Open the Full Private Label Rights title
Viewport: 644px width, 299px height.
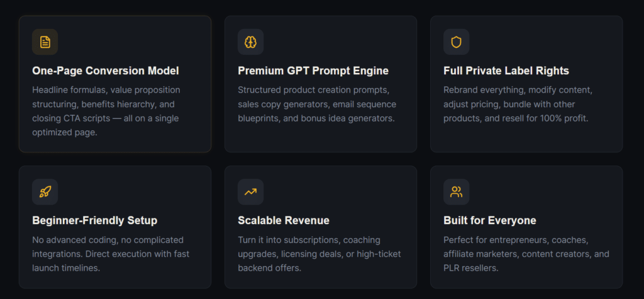[506, 71]
